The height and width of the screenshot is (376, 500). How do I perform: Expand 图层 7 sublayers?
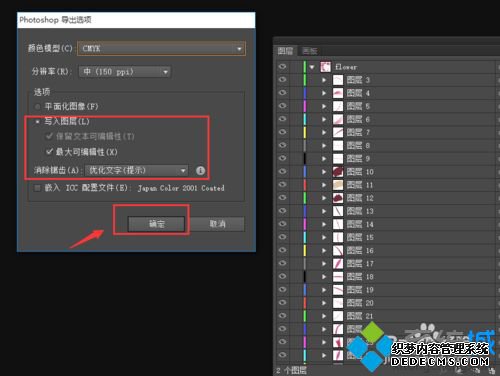coord(324,132)
